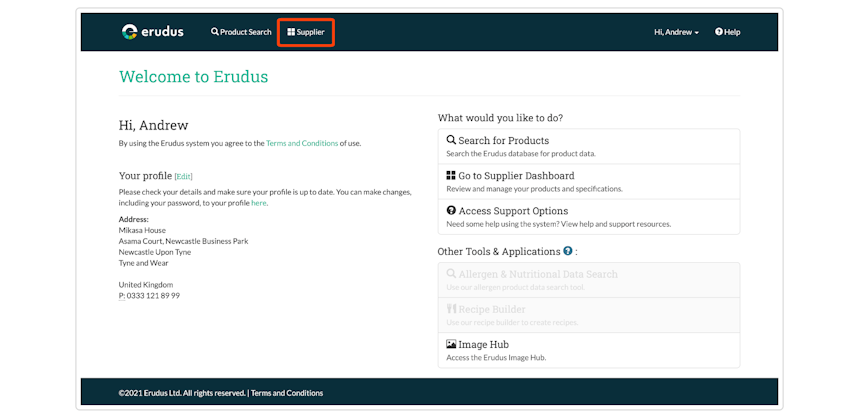
Task: Click the dashboard grid icon in Go to Supplier Dashboard
Action: (451, 176)
